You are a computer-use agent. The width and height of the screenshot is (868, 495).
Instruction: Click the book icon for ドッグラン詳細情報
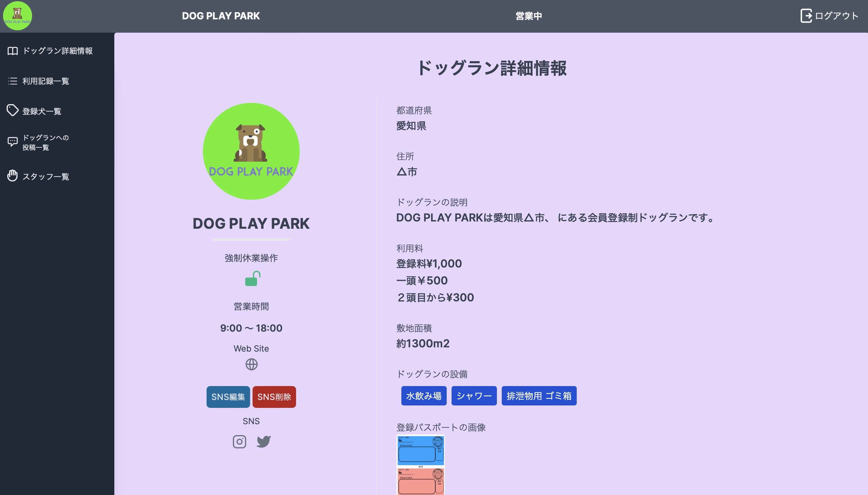(x=13, y=51)
